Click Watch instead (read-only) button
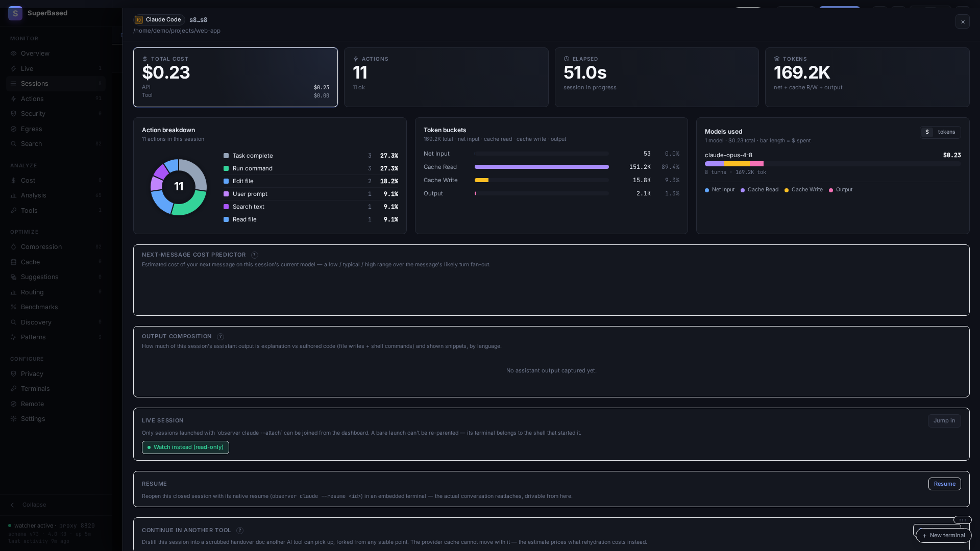Screen dimensions: 980x551 click(185, 447)
